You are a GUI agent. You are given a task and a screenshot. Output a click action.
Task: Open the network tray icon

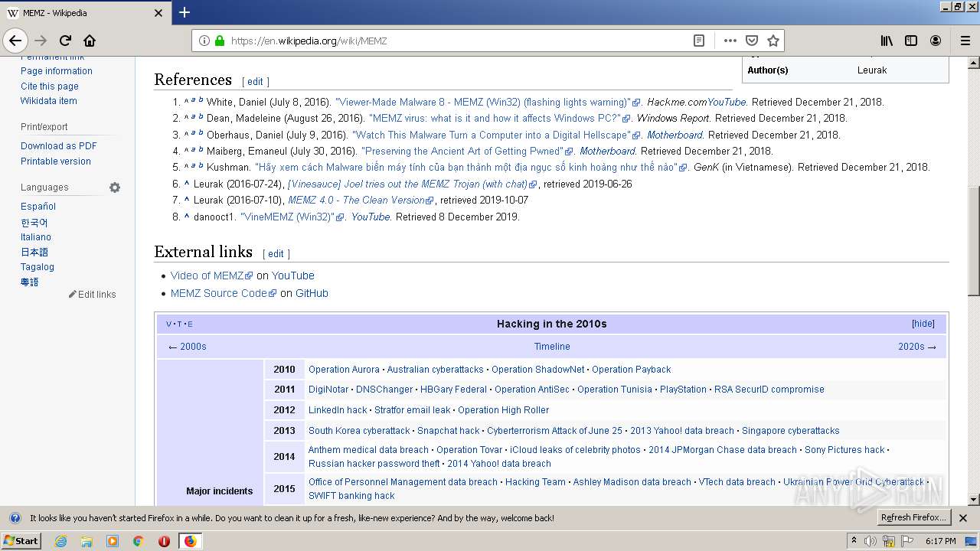click(x=889, y=541)
